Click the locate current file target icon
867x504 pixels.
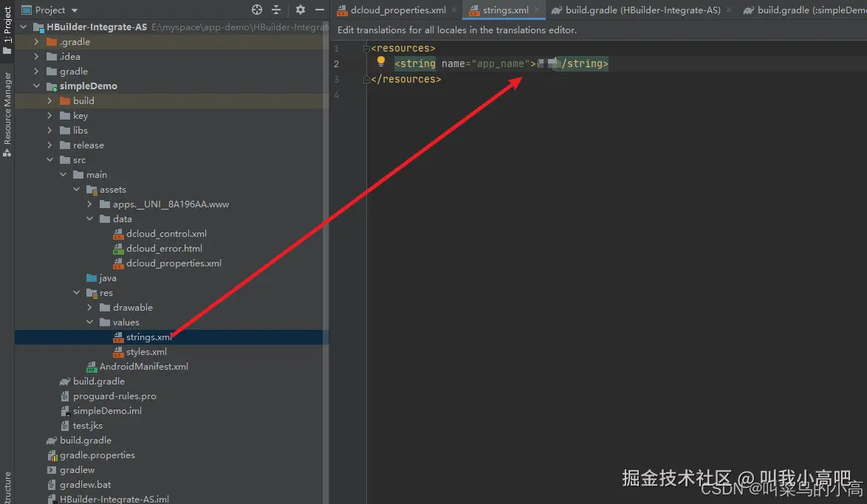pos(256,10)
